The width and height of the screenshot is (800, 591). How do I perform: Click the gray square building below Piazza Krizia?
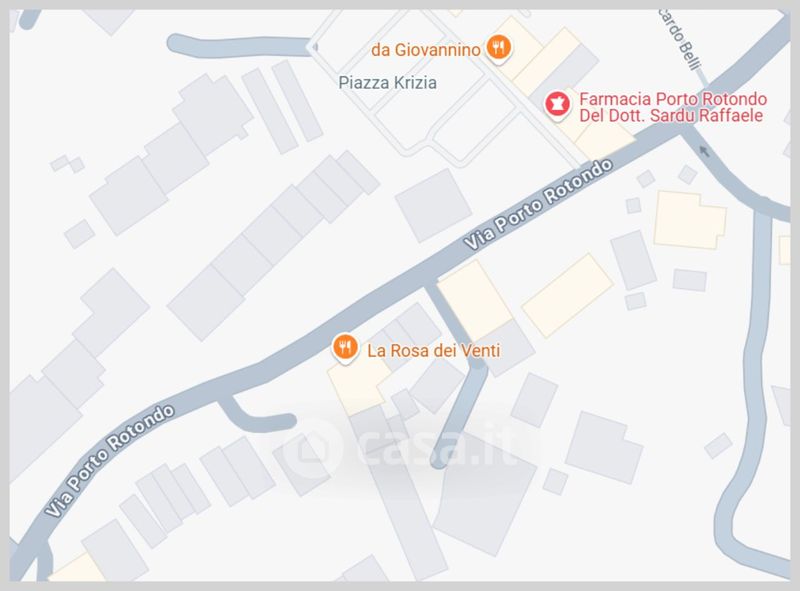pyautogui.click(x=433, y=205)
